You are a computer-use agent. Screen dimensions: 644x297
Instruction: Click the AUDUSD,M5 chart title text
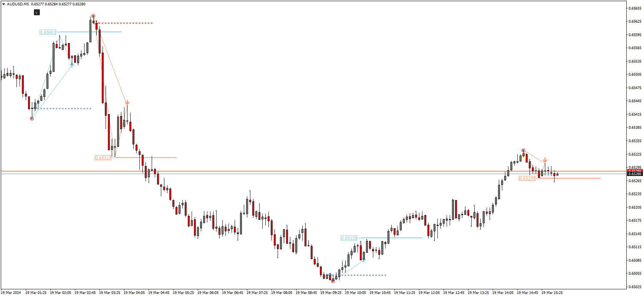point(18,4)
